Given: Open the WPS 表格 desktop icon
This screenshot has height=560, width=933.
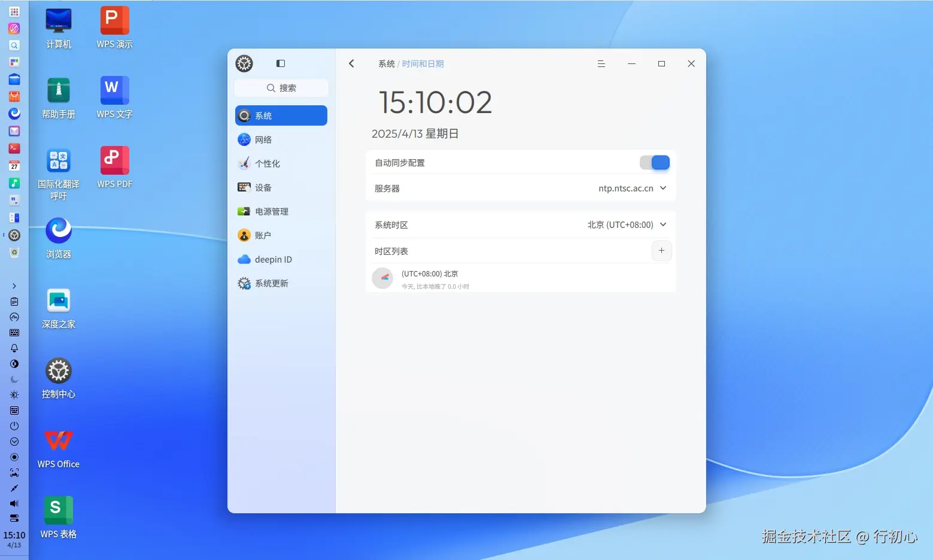Looking at the screenshot, I should [59, 518].
